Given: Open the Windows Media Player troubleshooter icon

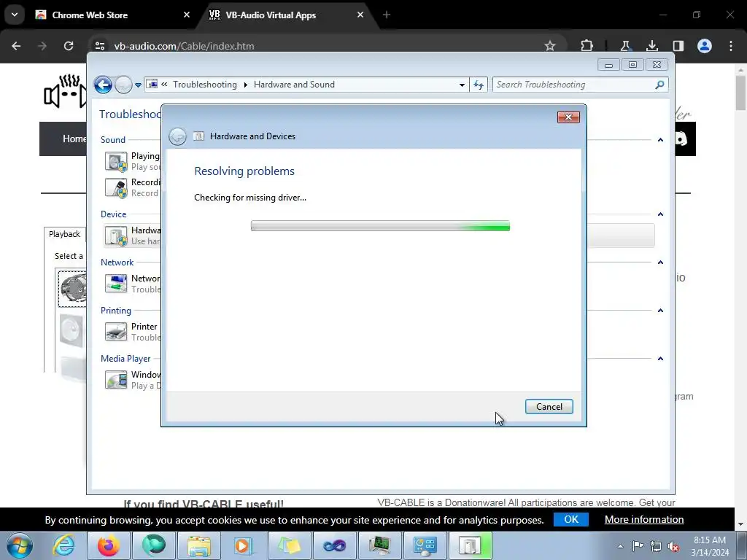Looking at the screenshot, I should point(116,380).
